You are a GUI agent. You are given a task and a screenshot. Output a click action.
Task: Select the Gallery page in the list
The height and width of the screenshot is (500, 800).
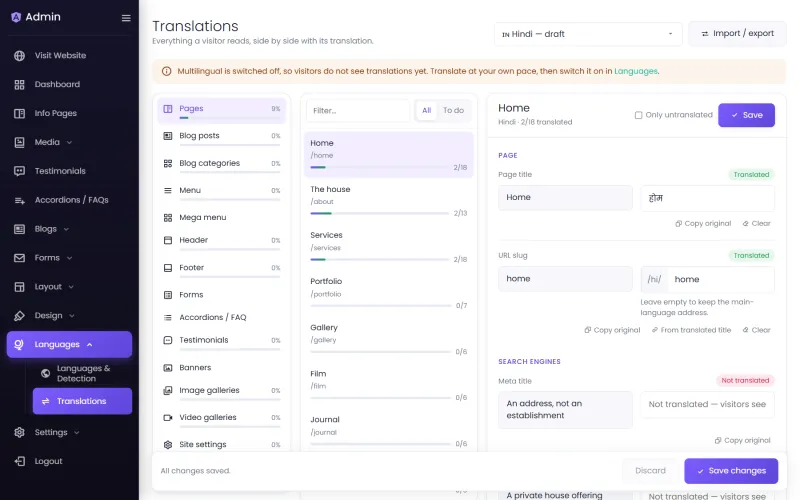click(388, 339)
